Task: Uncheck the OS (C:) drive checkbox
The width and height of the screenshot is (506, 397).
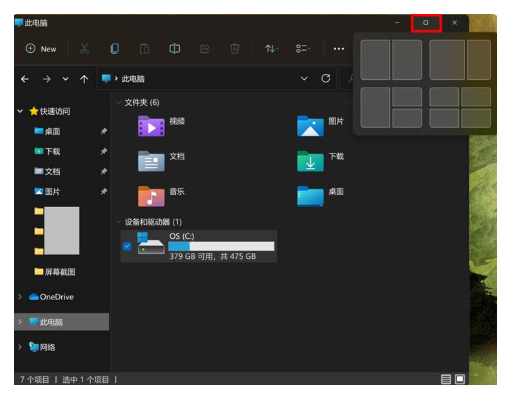Action: point(127,246)
